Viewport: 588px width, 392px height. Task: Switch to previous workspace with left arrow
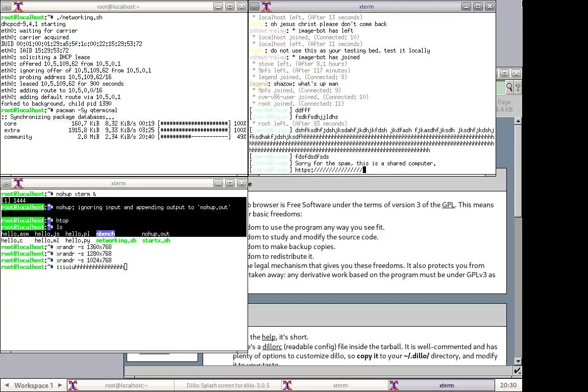pos(6,385)
